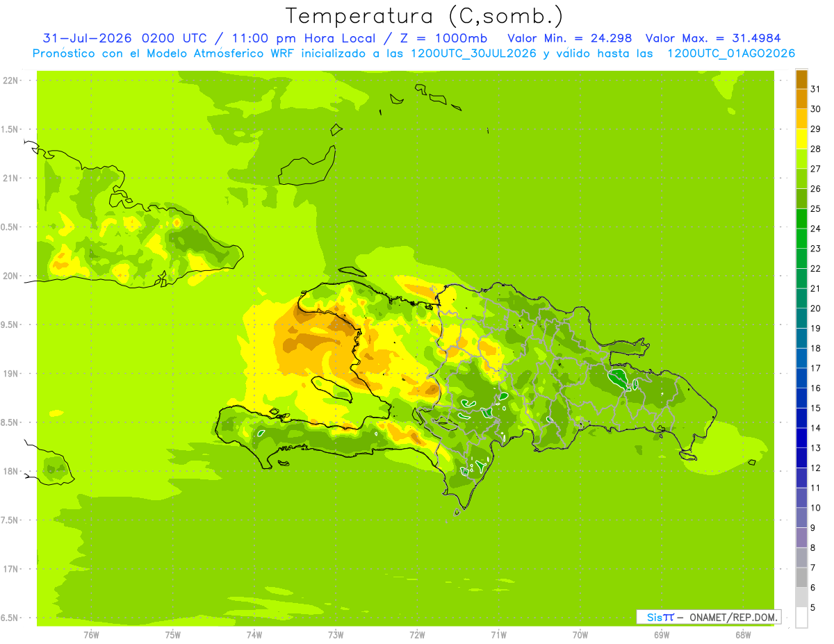Click the longitude axis label "75W"
The image size is (834, 644).
click(173, 635)
